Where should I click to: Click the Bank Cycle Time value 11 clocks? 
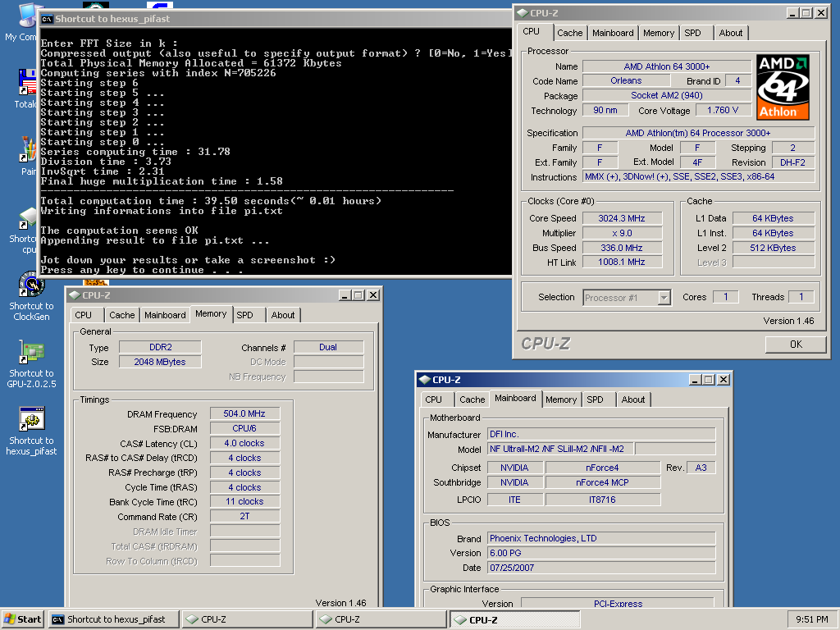[x=244, y=501]
